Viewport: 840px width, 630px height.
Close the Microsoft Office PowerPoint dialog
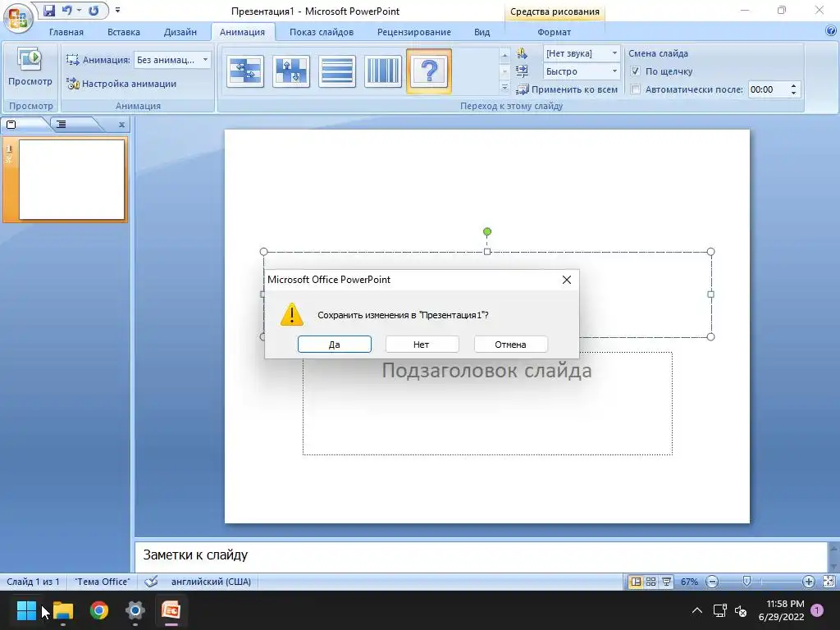(567, 280)
